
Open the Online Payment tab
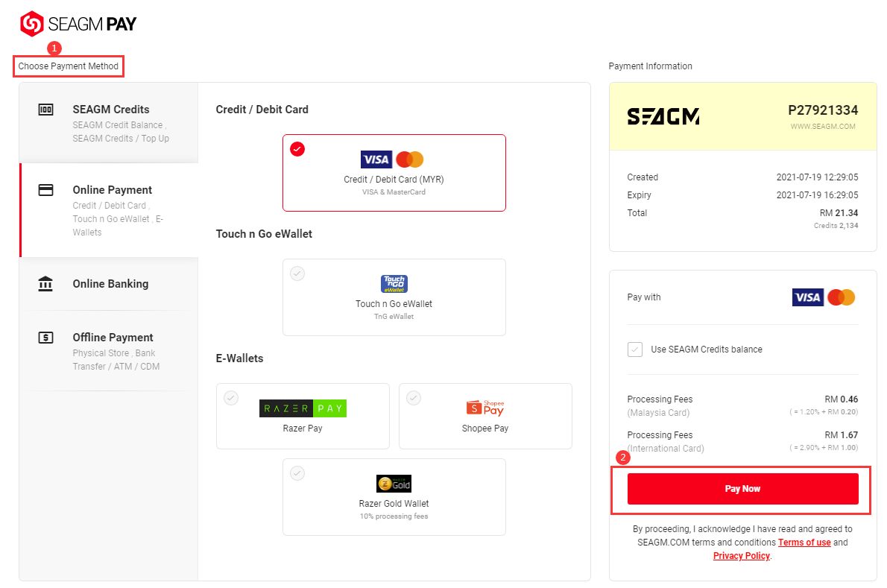[x=109, y=210]
